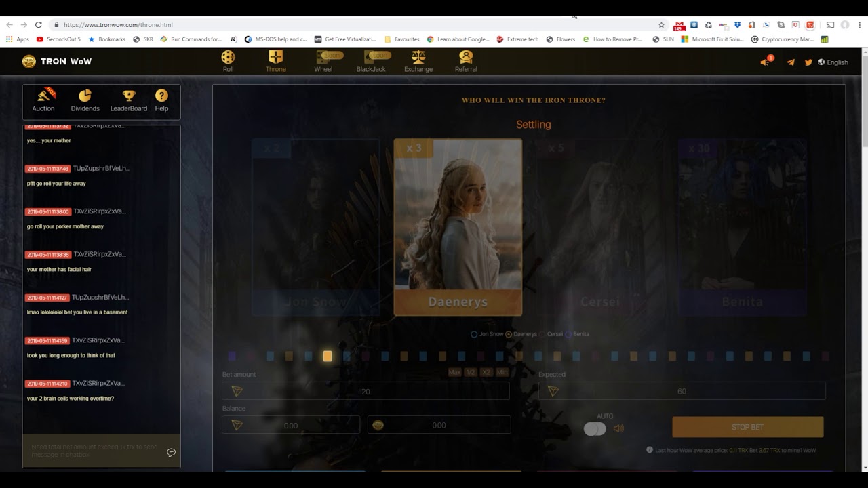Screen dimensions: 868x488
Task: Switch to the Wheel game tab
Action: pyautogui.click(x=323, y=61)
